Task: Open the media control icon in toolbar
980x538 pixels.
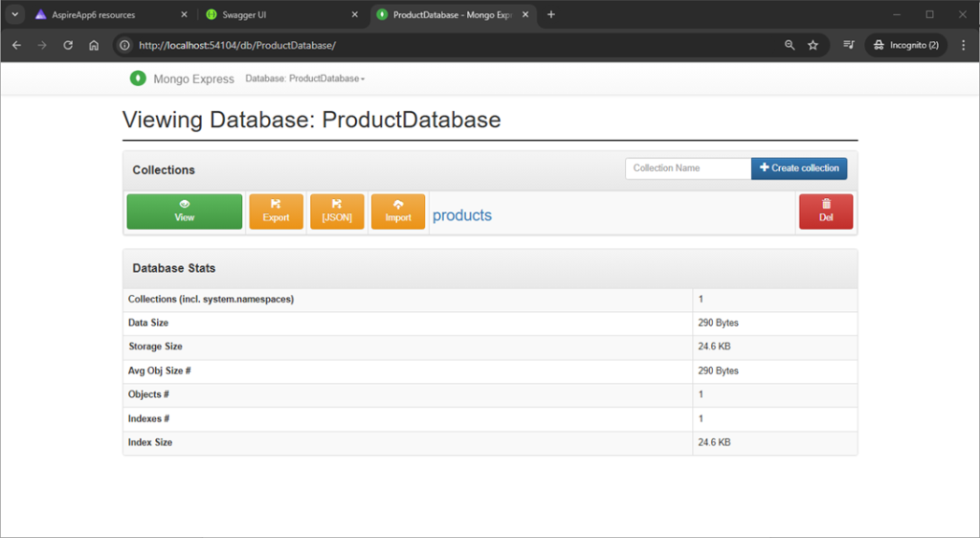Action: click(x=849, y=45)
